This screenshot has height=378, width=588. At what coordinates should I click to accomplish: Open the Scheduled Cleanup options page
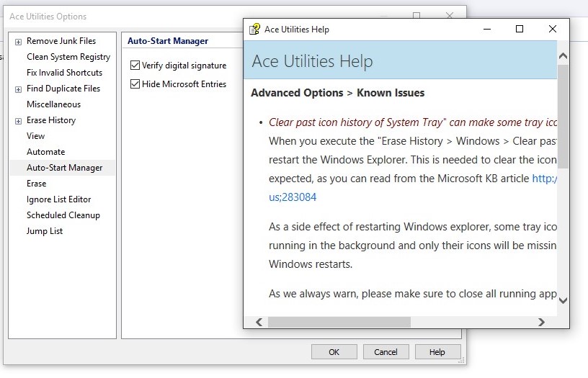click(63, 215)
